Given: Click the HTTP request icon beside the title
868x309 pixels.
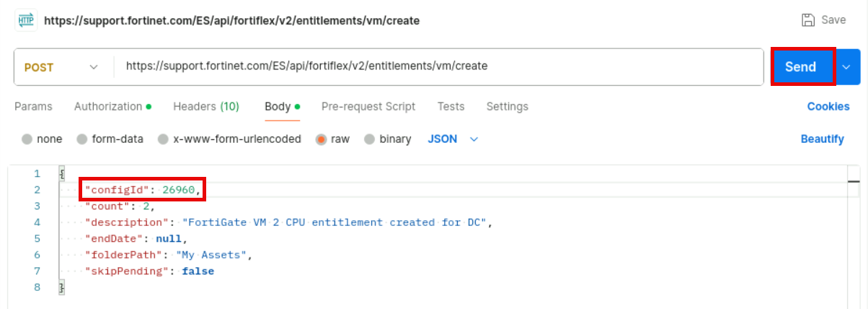Looking at the screenshot, I should [x=27, y=20].
